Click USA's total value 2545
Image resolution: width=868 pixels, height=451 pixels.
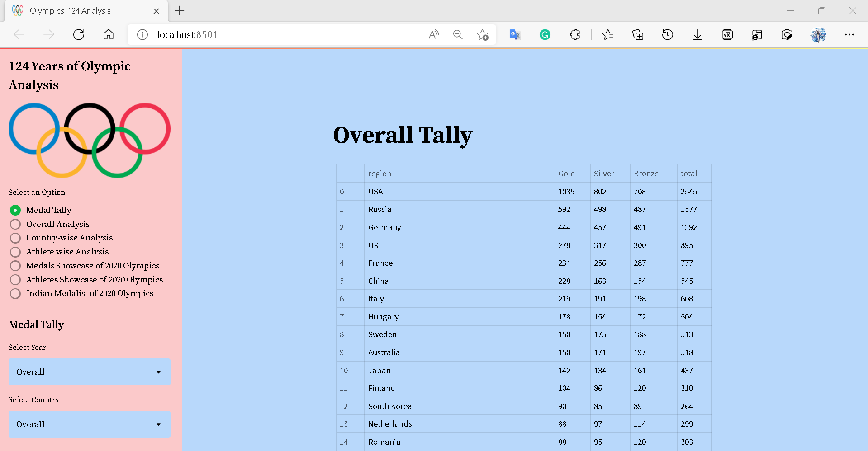tap(694, 192)
